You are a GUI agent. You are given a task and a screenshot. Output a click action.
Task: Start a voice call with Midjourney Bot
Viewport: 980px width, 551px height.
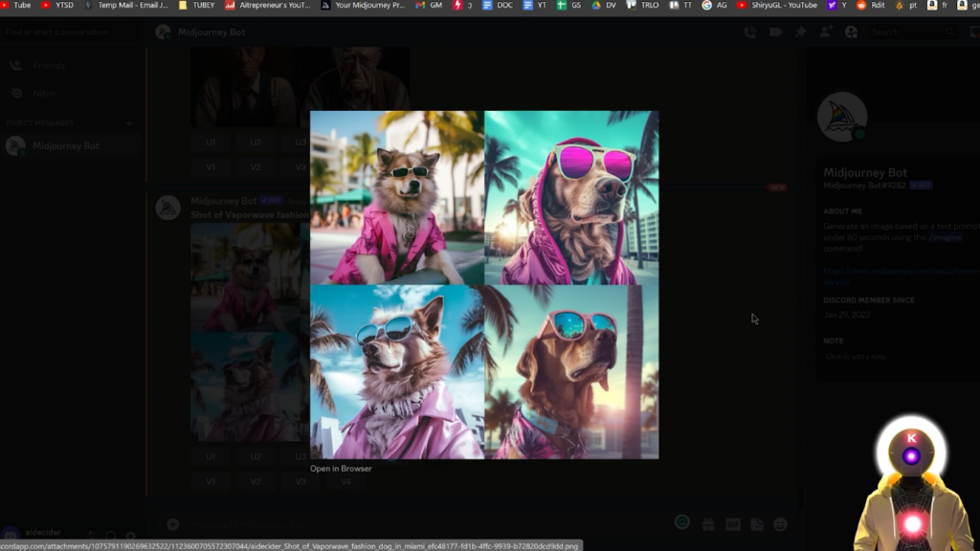coord(750,32)
